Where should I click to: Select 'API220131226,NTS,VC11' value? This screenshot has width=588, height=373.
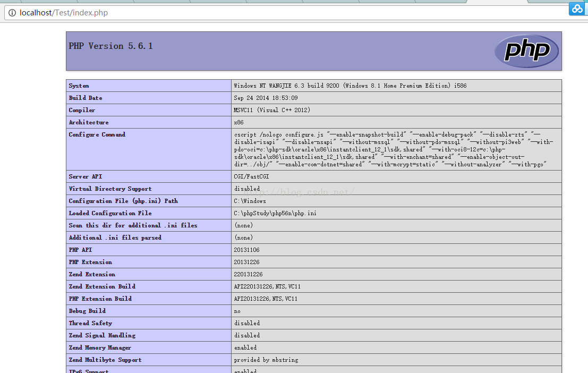pyautogui.click(x=267, y=287)
